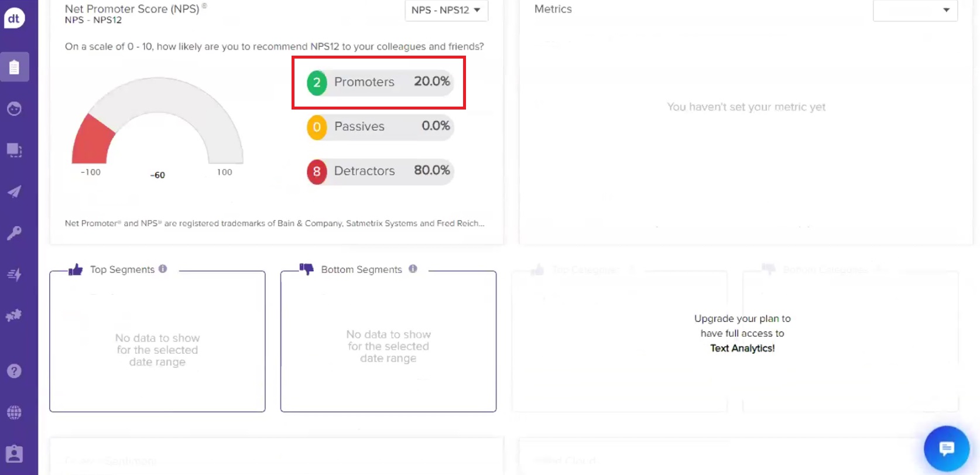This screenshot has height=475, width=980.
Task: Open the globe icon in sidebar
Action: (15, 412)
